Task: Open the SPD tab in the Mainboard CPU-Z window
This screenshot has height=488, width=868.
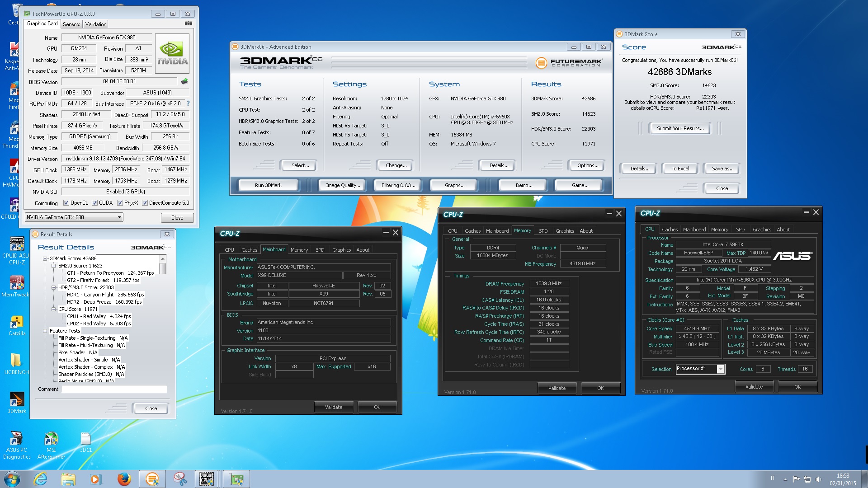Action: tap(320, 250)
